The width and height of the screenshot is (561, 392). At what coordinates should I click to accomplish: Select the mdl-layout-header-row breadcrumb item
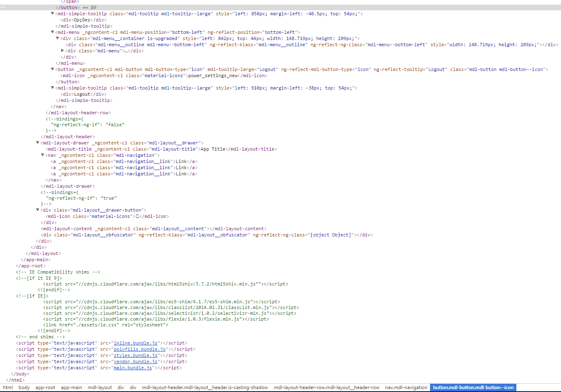[x=326, y=387]
